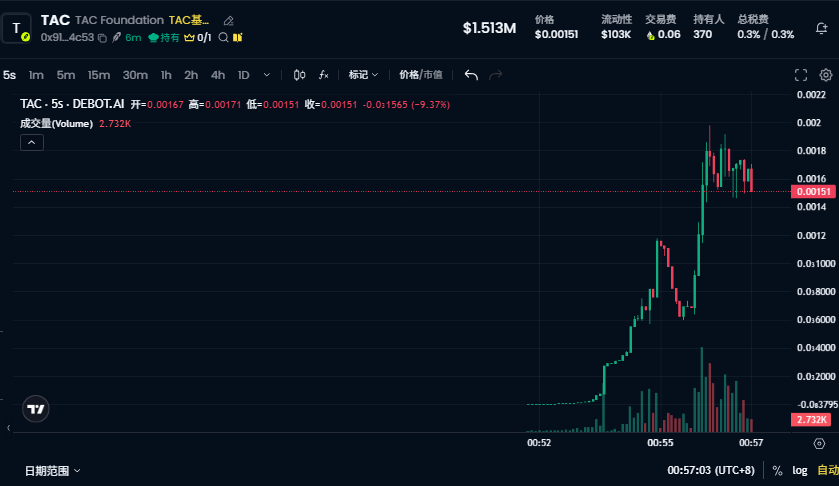The image size is (839, 486).
Task: Select the 1m timeframe
Action: [36, 75]
